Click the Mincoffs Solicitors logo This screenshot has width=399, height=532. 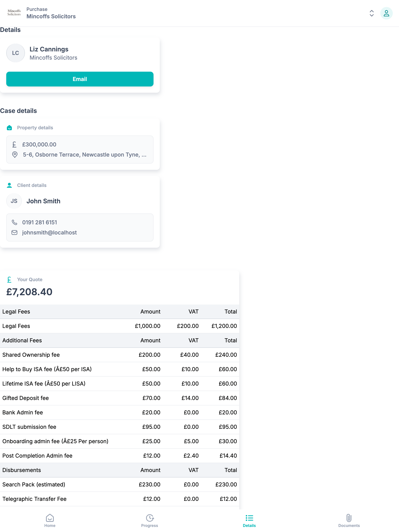14,12
